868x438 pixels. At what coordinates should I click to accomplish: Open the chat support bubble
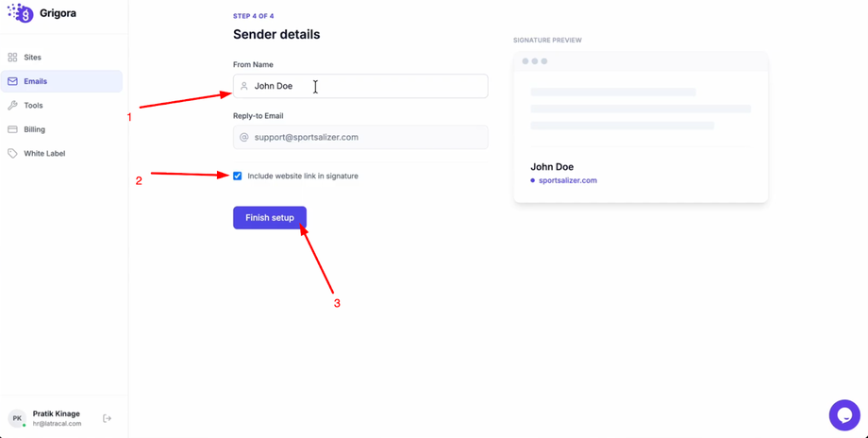844,415
